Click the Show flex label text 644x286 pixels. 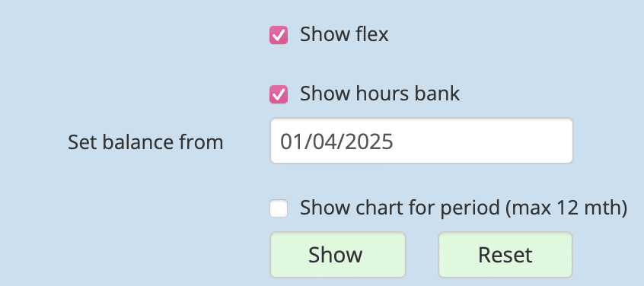[344, 34]
